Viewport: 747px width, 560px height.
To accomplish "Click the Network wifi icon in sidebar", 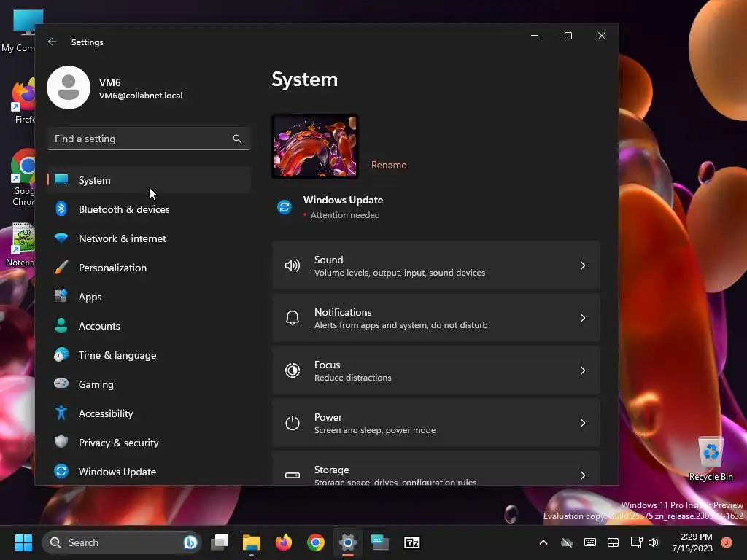I will coord(61,238).
